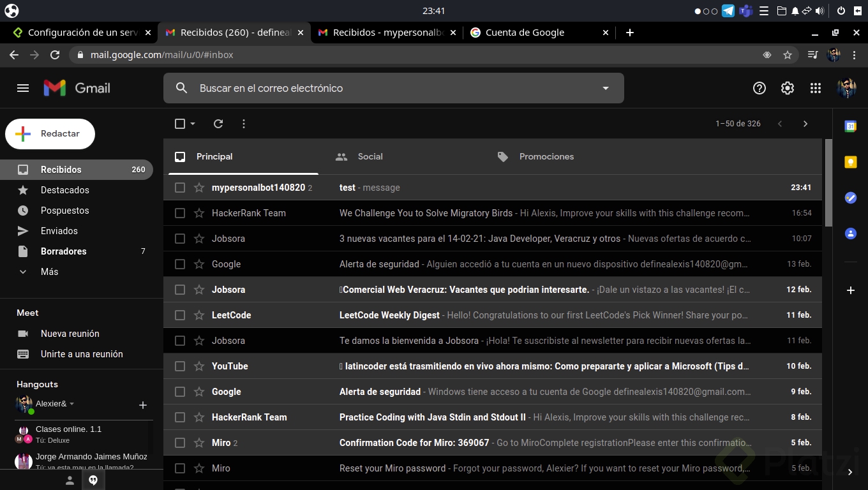Reload the browser page
The height and width of the screenshot is (490, 868).
[55, 55]
